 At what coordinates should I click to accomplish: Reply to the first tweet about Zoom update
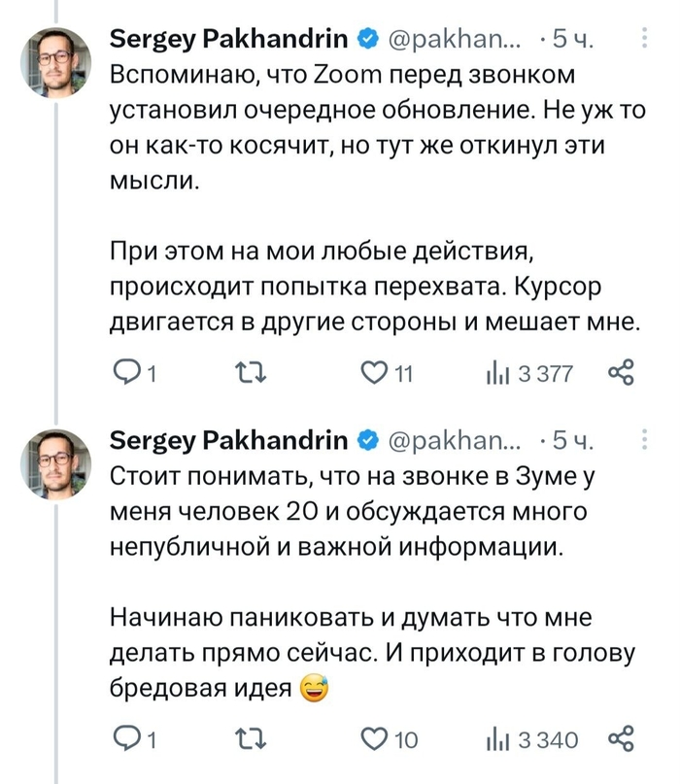[126, 373]
